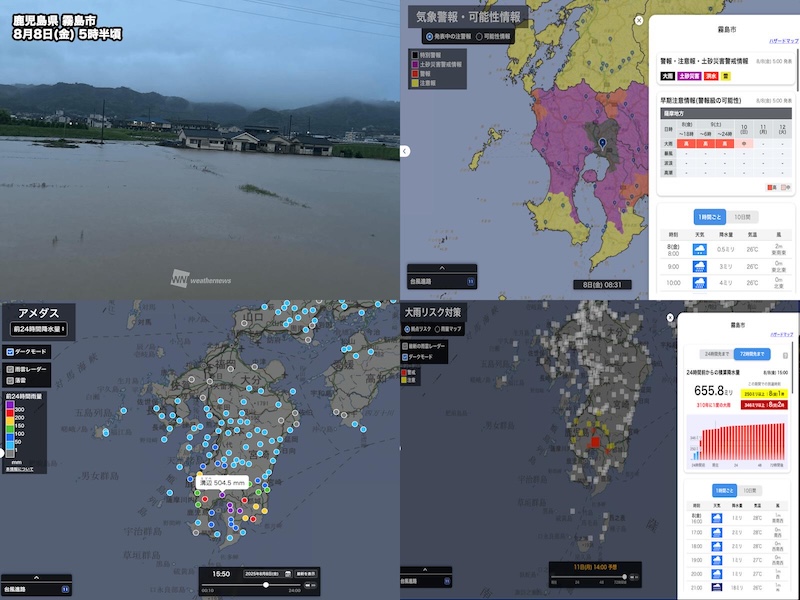Open the ハザードマップ link in warnings panel
Image resolution: width=800 pixels, height=600 pixels.
click(782, 41)
